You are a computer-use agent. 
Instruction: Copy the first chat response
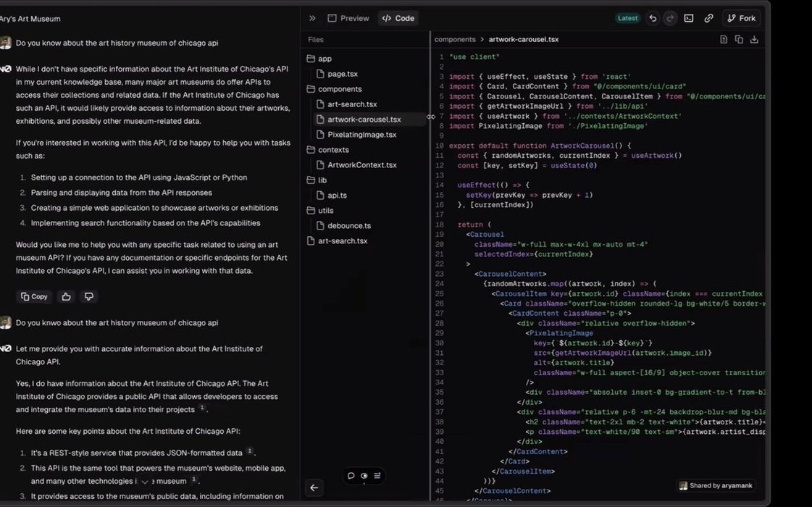34,297
